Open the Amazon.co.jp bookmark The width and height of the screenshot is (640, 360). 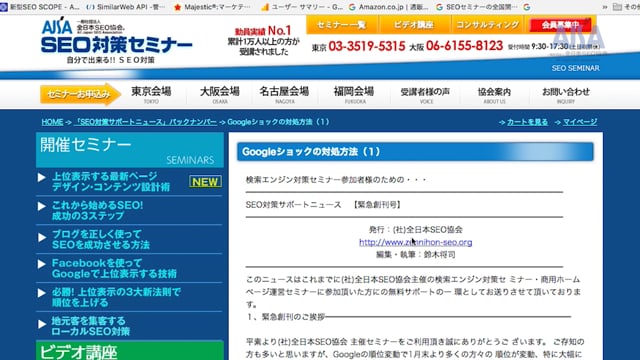pyautogui.click(x=389, y=7)
